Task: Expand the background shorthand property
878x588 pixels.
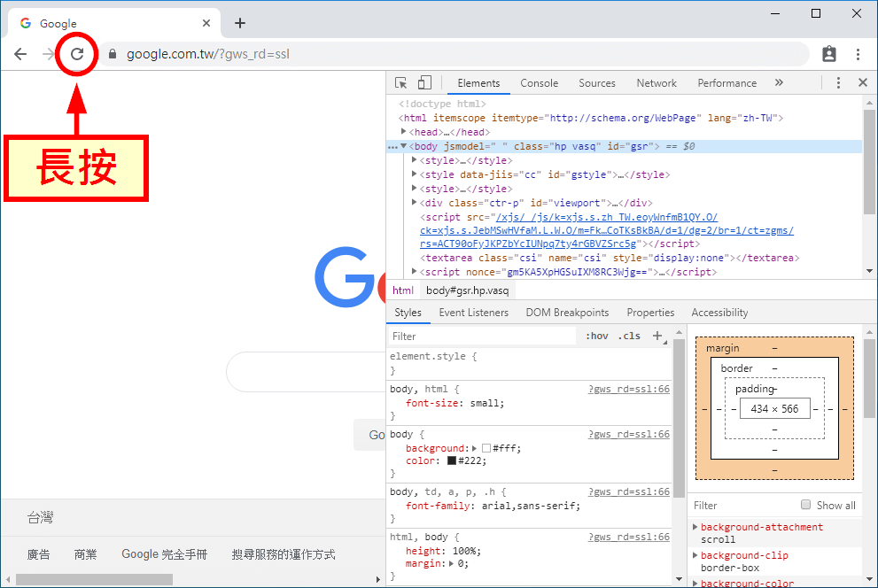Action: pyautogui.click(x=474, y=448)
